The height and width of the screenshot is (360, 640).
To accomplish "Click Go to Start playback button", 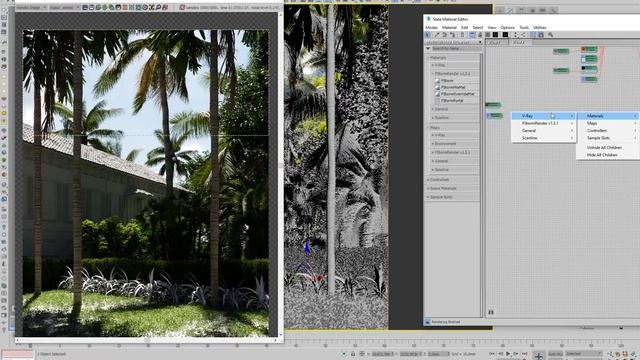I will coord(492,354).
